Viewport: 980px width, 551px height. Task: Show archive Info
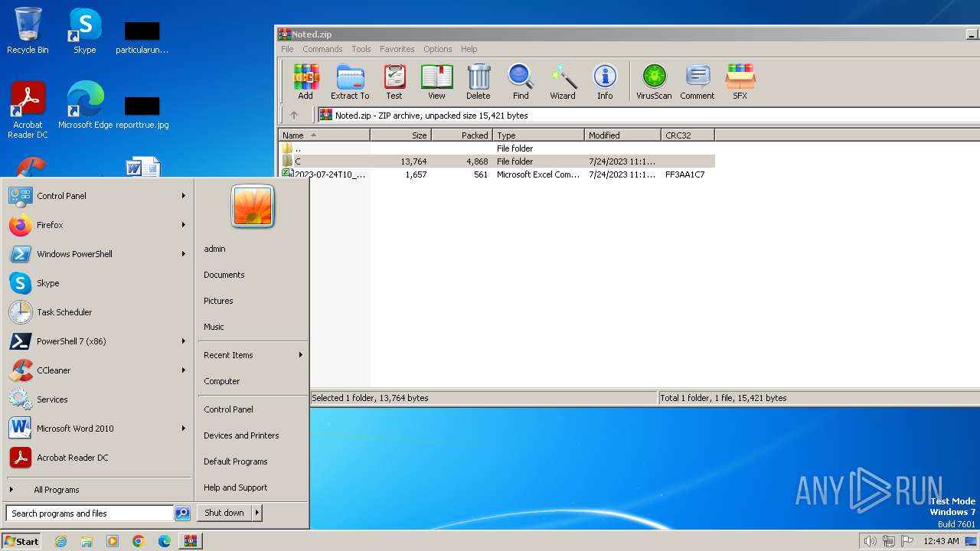point(605,82)
